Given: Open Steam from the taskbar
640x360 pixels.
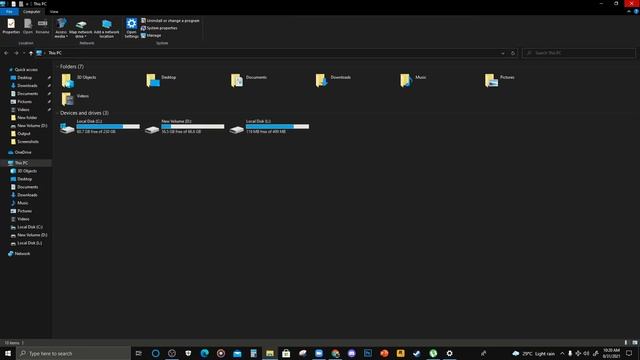Looking at the screenshot, I should coord(417,353).
